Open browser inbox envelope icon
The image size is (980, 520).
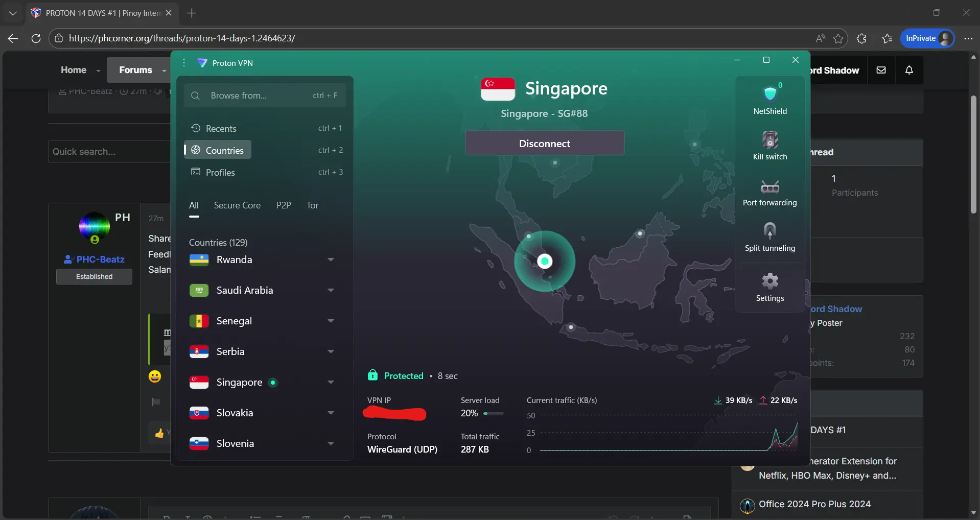[x=881, y=70]
